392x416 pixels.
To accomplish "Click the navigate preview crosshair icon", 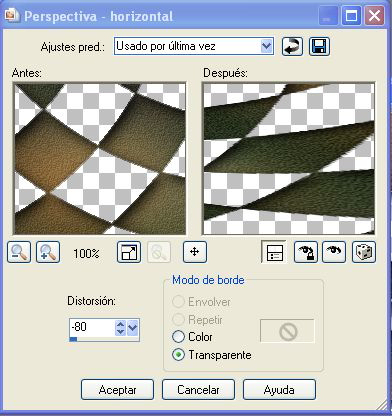I will tap(195, 252).
